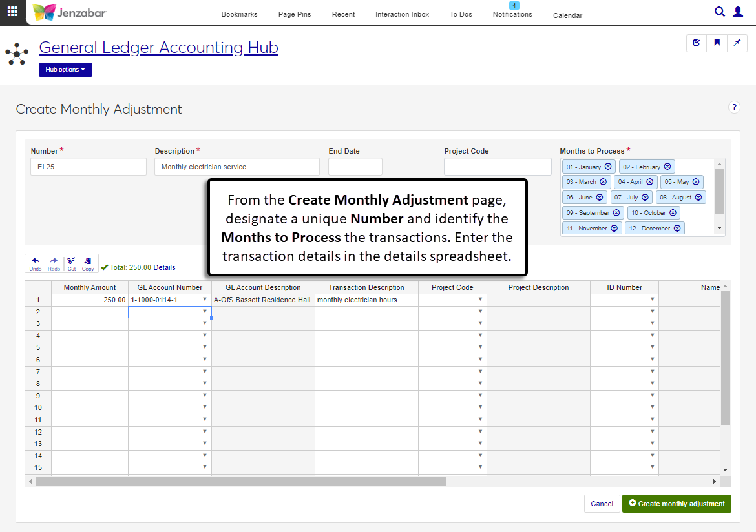Click the search magnifier icon

pos(720,12)
